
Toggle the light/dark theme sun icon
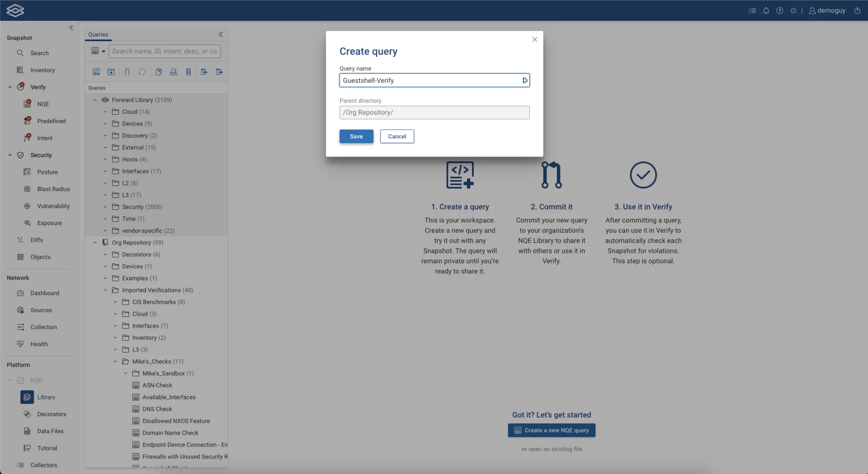(x=793, y=10)
